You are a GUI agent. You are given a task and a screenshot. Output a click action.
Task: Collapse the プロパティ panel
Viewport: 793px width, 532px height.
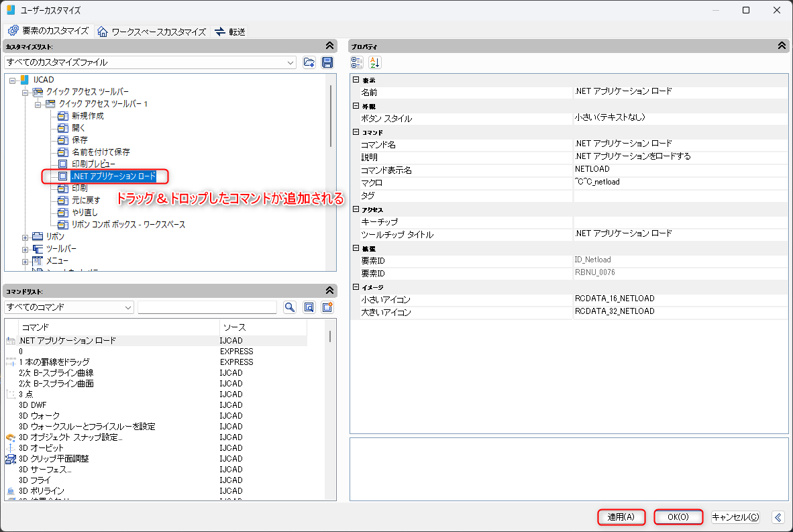(782, 46)
